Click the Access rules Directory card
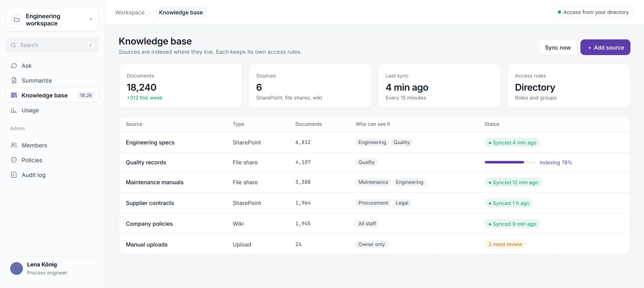This screenshot has height=288, width=644. 569,86
